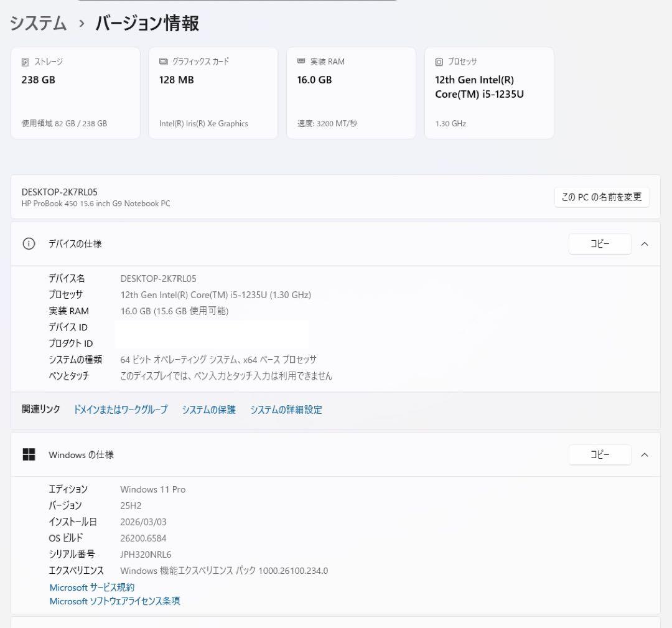Click 速度: 3200 MT/秒 text
672x628 pixels.
(327, 123)
